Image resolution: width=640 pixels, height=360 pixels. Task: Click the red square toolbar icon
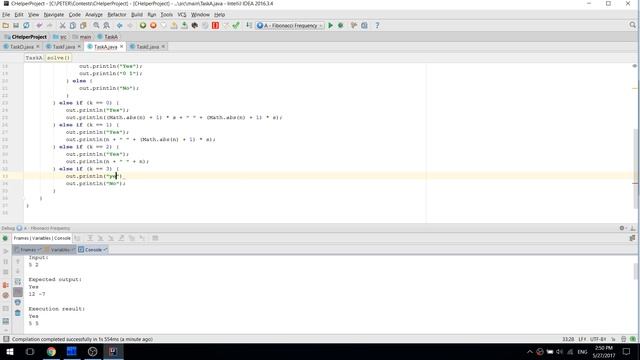tap(215, 25)
